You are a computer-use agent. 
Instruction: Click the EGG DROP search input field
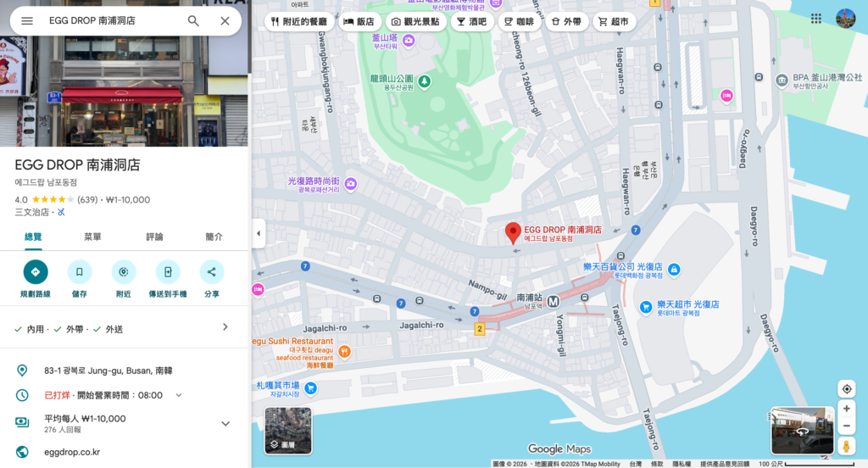pos(111,21)
